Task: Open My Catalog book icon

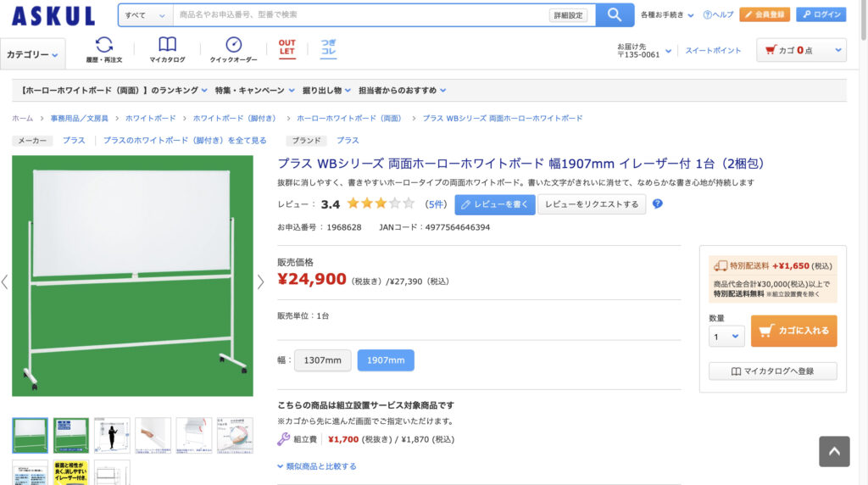Action: (x=167, y=49)
